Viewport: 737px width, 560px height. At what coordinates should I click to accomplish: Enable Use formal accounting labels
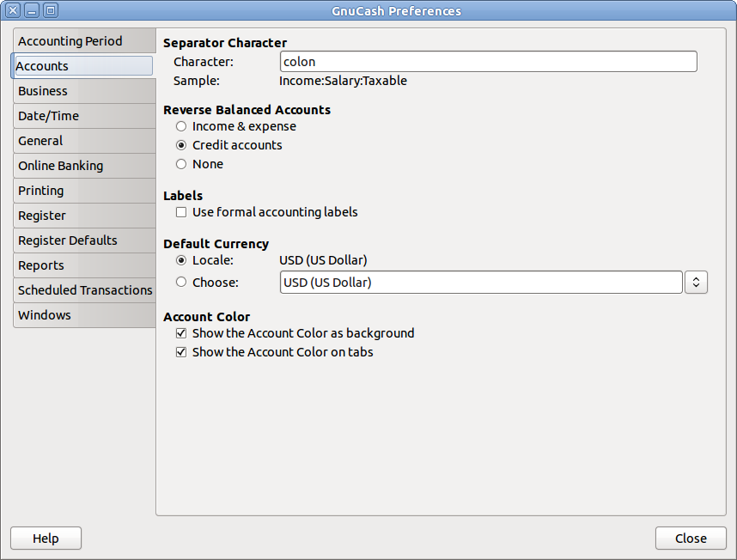coord(181,212)
